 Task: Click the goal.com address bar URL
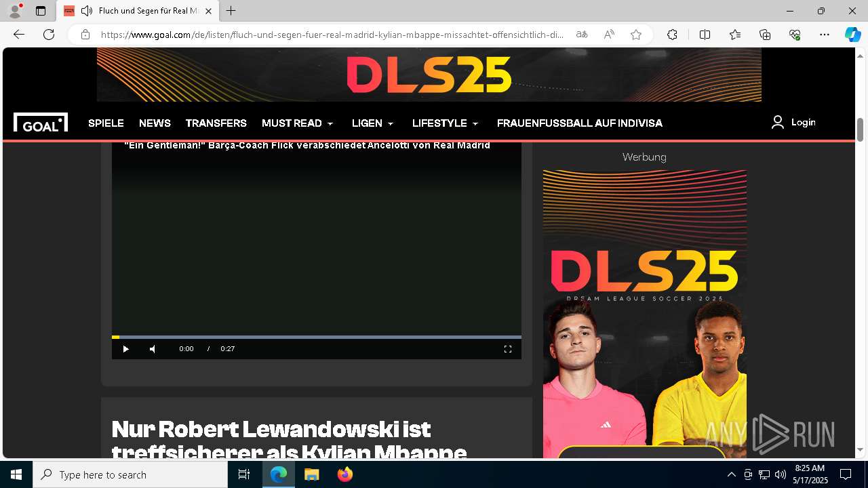(x=332, y=35)
